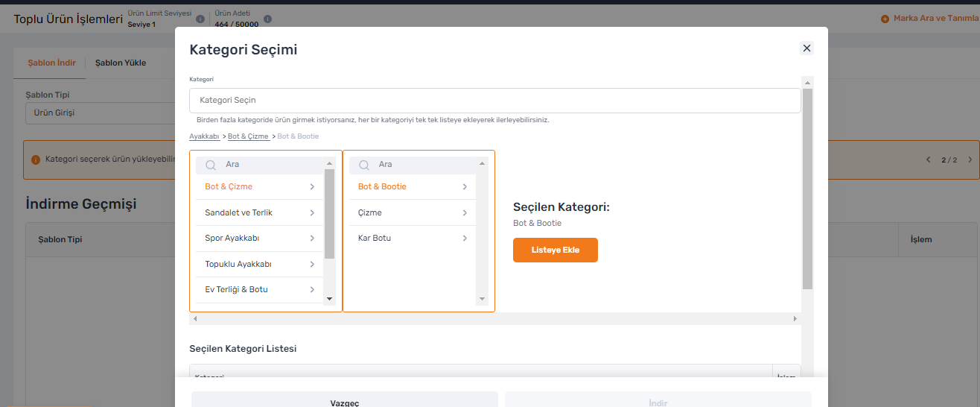Click search icon in second category column
Screen dimensions: 980x407
coord(364,165)
